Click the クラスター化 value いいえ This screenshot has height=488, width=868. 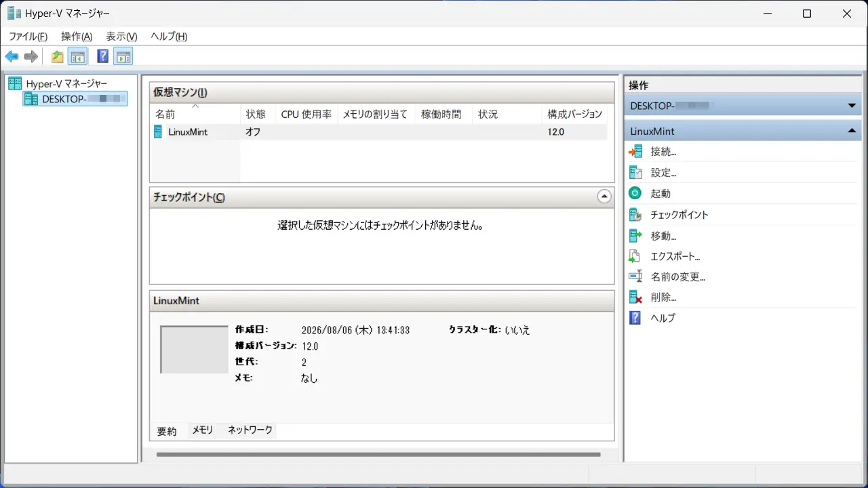coord(517,330)
